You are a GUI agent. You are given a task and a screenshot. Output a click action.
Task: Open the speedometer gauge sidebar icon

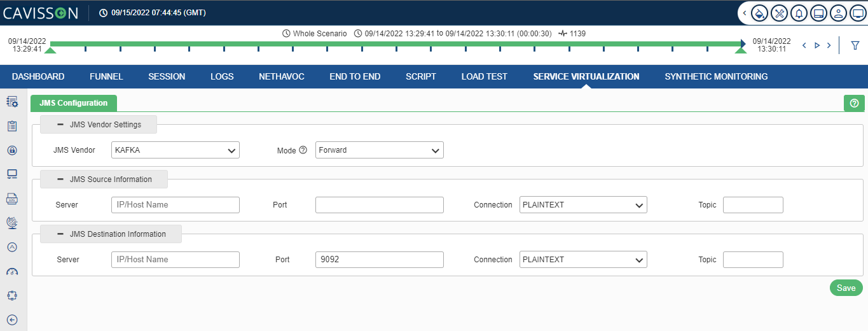[x=12, y=272]
